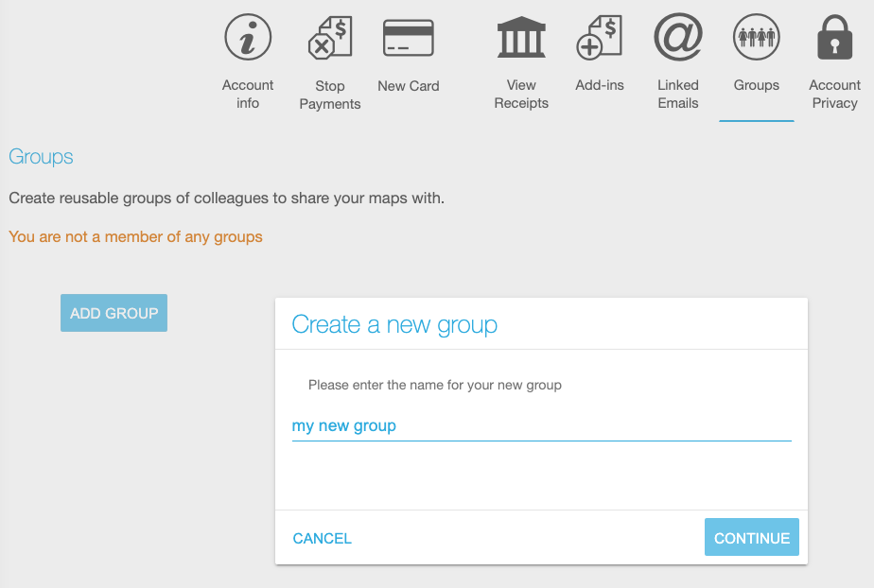Select the Add-ins plus document icon
874x588 pixels.
[x=600, y=37]
